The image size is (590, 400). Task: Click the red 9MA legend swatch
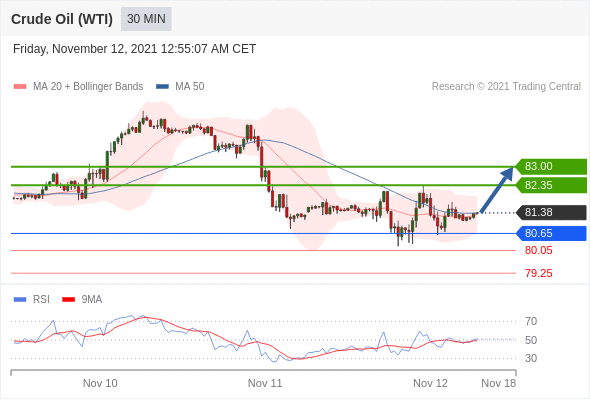click(68, 300)
